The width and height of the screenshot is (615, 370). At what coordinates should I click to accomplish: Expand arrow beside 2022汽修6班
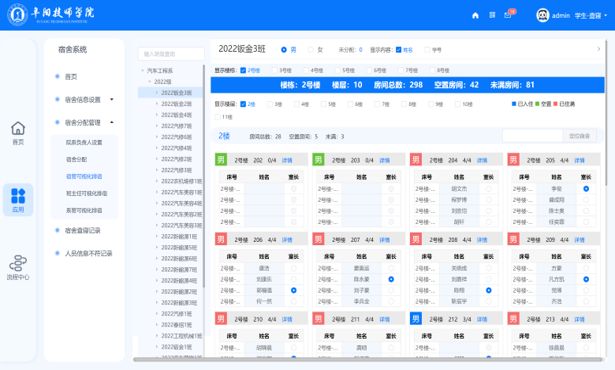pyautogui.click(x=156, y=137)
